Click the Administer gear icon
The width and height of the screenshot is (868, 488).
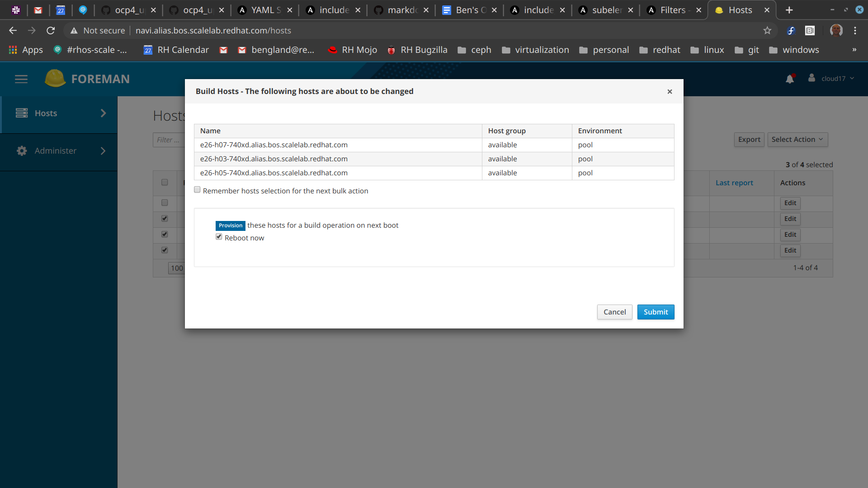click(x=22, y=151)
